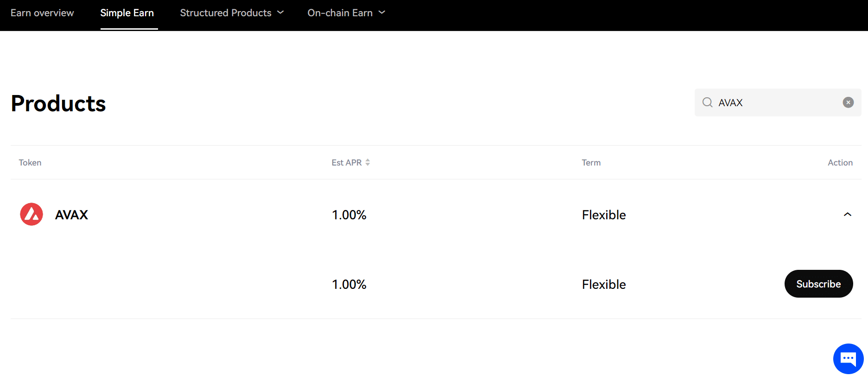Click the magnifying glass search icon
Screen dimensions: 868x376
pyautogui.click(x=707, y=102)
